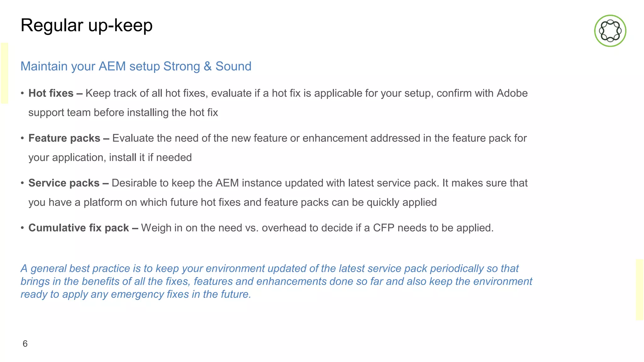This screenshot has height=362, width=644.
Task: Click 'ready to apply any emergency fixes' line
Action: click(x=136, y=294)
